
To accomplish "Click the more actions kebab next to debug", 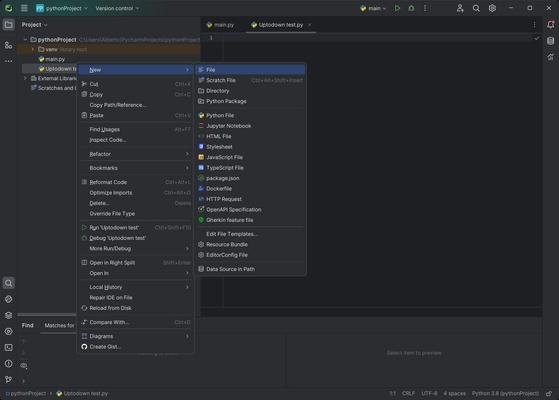I will tap(425, 8).
